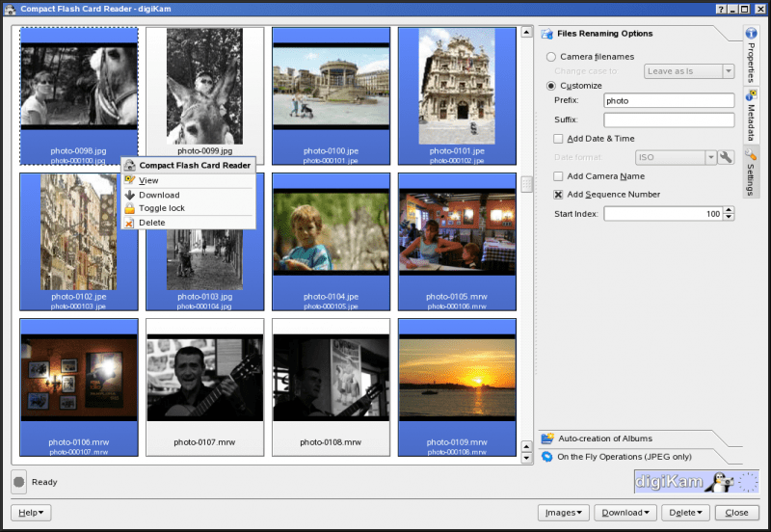Open the Properties sidebar tab icon

[751, 34]
